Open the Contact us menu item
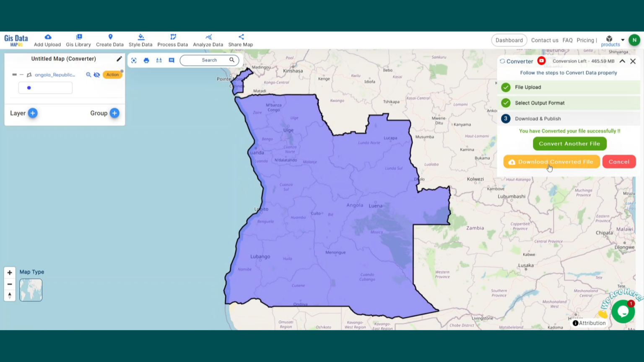The height and width of the screenshot is (362, 644). (545, 40)
